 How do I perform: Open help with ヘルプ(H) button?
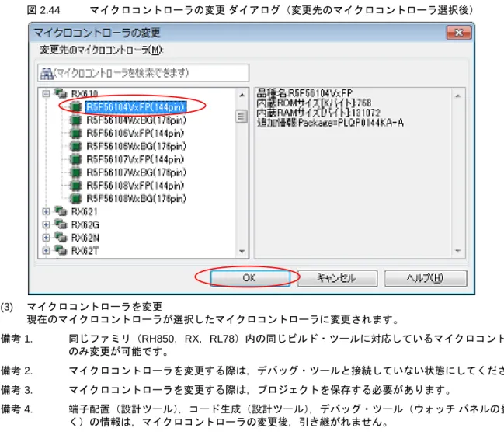pyautogui.click(x=425, y=278)
